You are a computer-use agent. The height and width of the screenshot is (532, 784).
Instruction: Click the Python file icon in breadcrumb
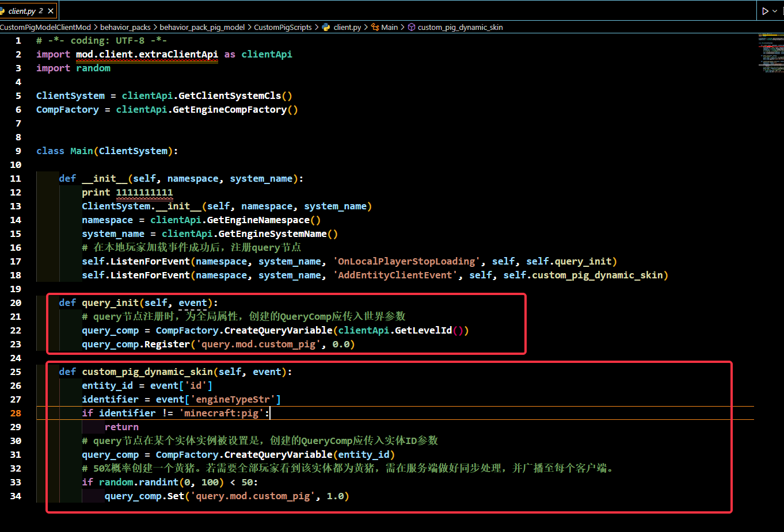tap(326, 27)
